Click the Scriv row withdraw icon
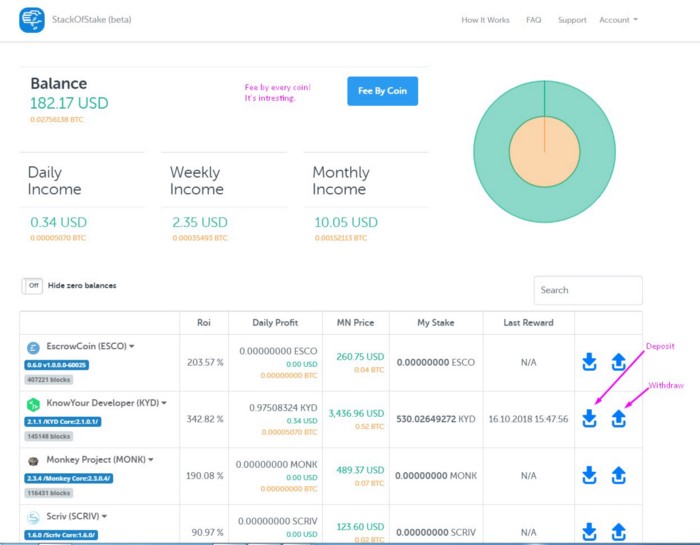This screenshot has height=545, width=700. click(x=618, y=532)
